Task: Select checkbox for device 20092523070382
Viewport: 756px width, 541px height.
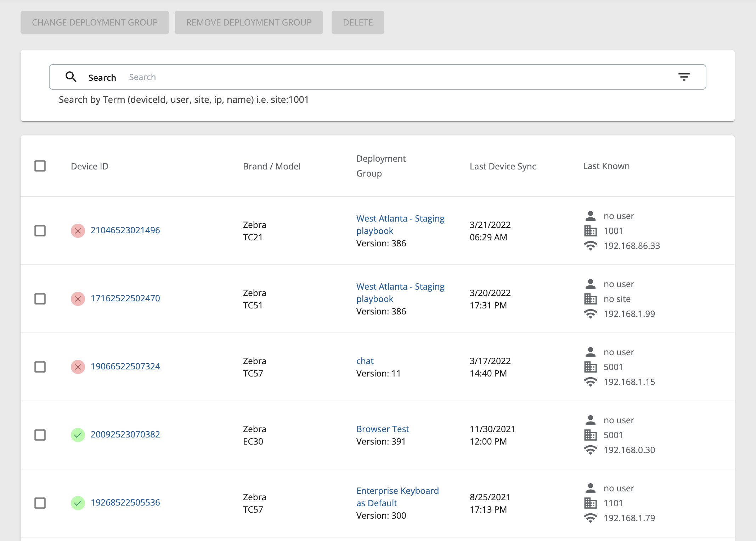Action: (x=40, y=435)
